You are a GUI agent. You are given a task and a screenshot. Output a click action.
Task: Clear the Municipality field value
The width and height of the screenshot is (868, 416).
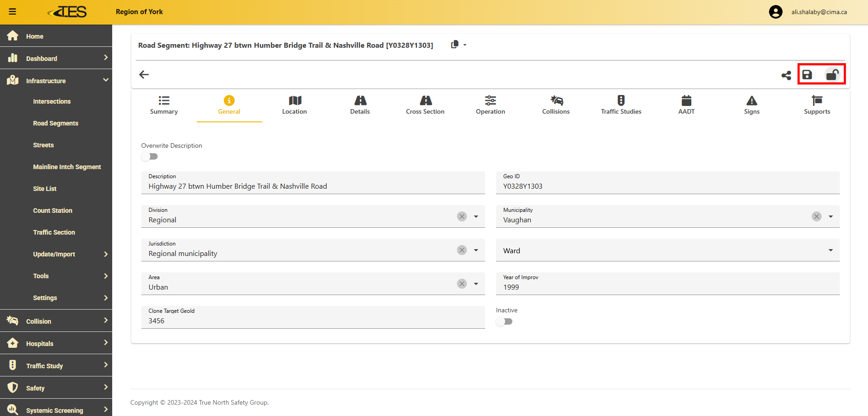click(816, 216)
